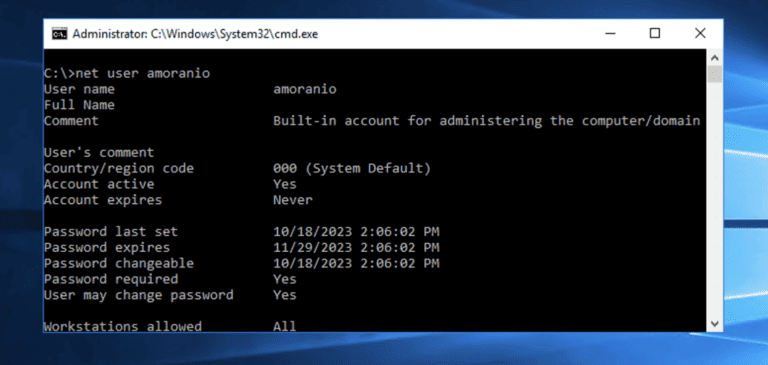Image resolution: width=768 pixels, height=365 pixels.
Task: Click the cmd.exe icon in title bar
Action: 60,34
